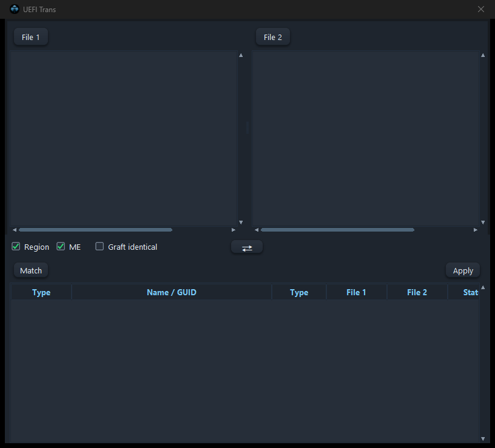This screenshot has width=495, height=448.
Task: Click the File 1 table column header
Action: point(356,292)
